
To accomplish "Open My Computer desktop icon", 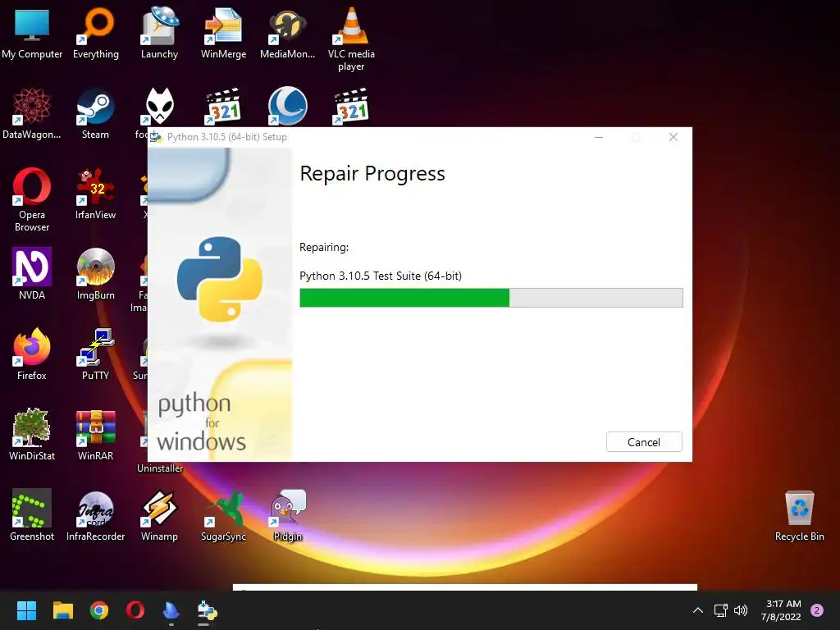I will pos(32,34).
